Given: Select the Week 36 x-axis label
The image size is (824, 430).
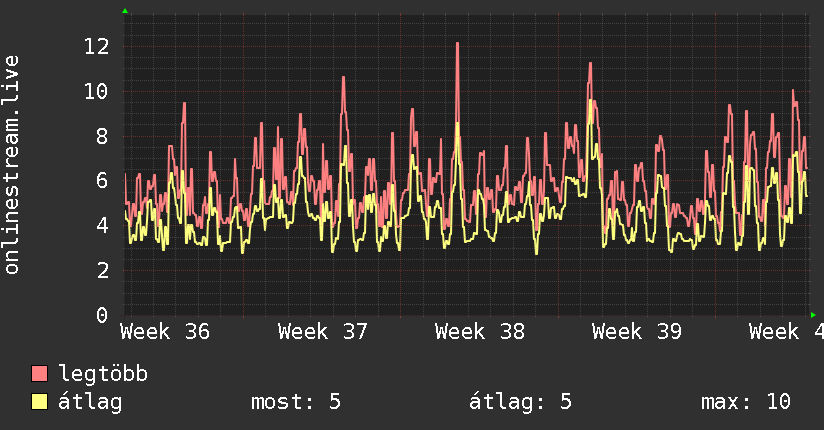Looking at the screenshot, I should tap(165, 332).
